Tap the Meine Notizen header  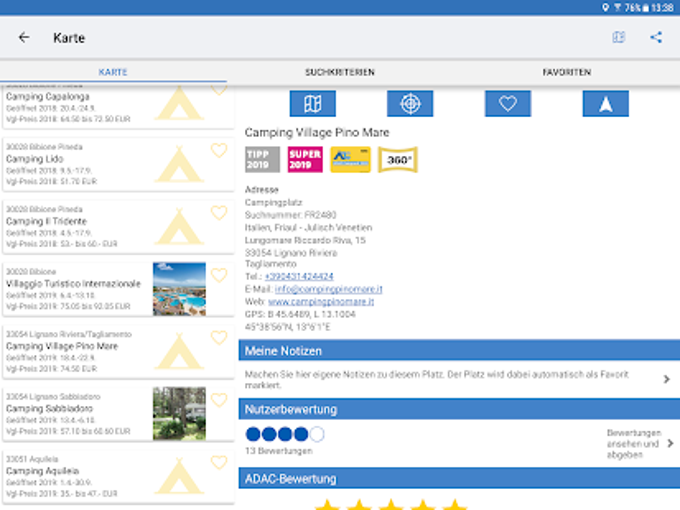(459, 350)
